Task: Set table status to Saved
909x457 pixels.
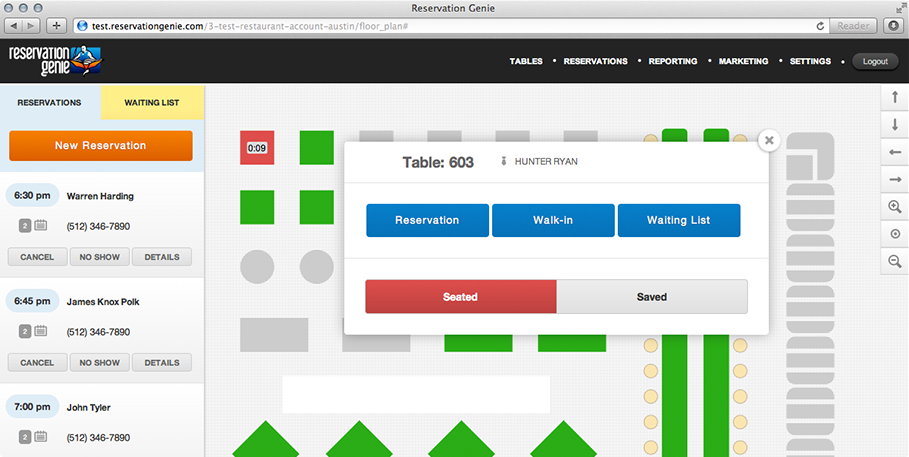Action: click(652, 297)
